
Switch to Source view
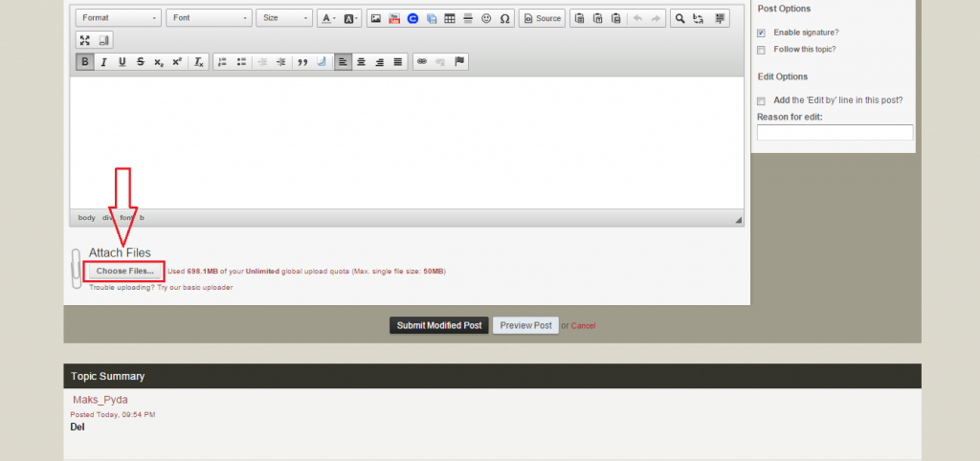pos(542,18)
